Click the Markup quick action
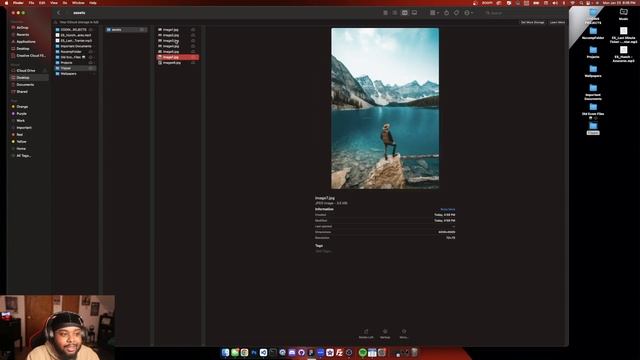Screen dimensions: 640x360 click(x=385, y=334)
